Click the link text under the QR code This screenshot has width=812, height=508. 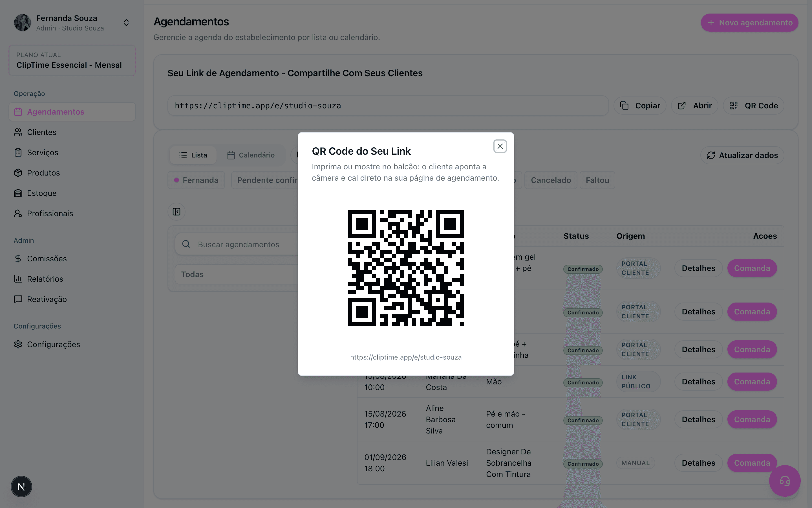click(406, 357)
